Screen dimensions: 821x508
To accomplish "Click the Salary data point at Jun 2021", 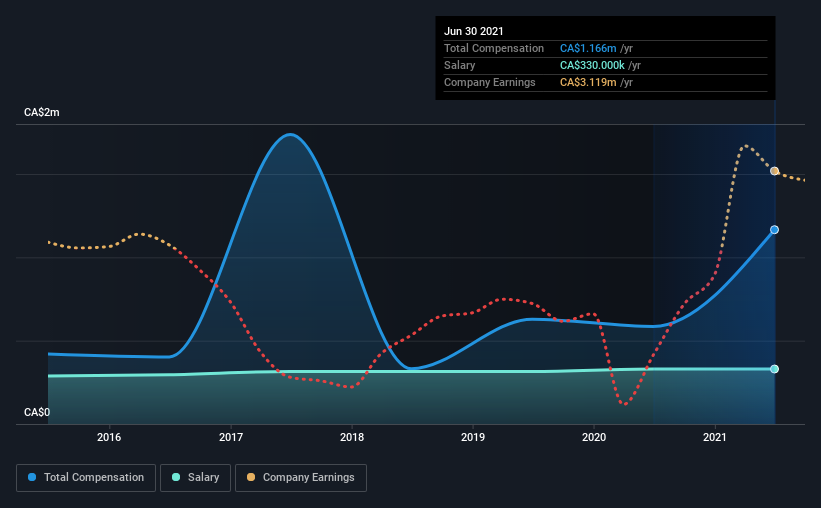I will [774, 369].
